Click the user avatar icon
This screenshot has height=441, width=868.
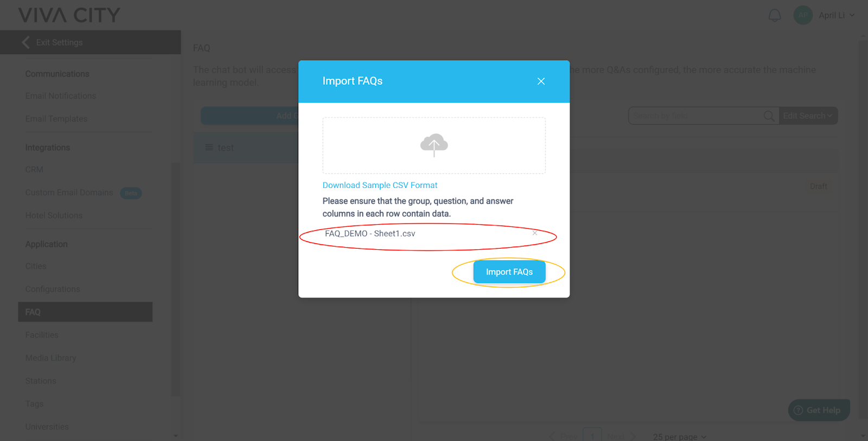click(803, 15)
